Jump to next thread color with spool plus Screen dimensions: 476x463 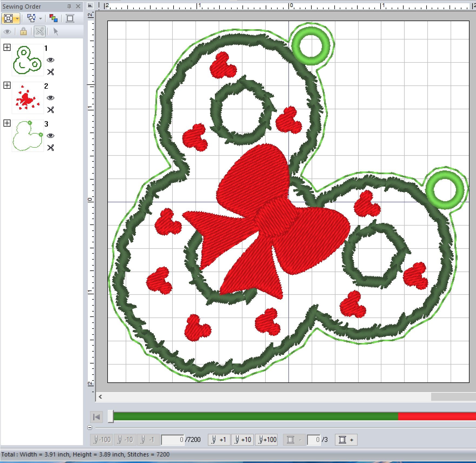pyautogui.click(x=346, y=440)
